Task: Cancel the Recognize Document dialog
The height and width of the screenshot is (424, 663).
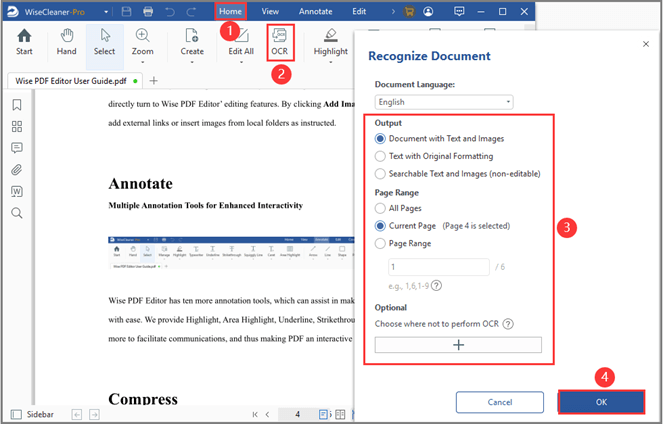Action: [500, 402]
